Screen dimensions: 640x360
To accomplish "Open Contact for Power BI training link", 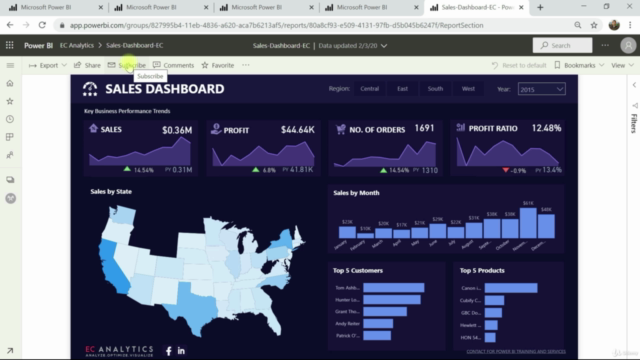I will click(516, 351).
